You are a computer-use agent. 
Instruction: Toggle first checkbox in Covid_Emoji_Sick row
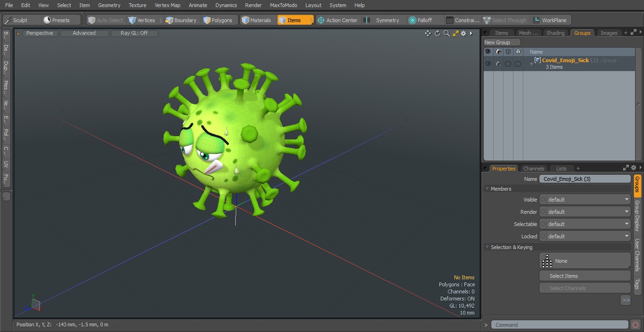(x=508, y=64)
